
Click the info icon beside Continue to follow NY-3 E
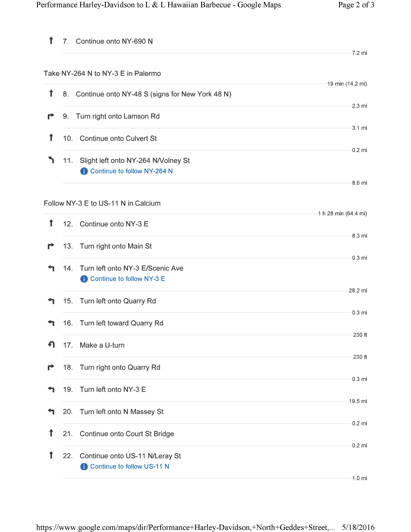[84, 279]
